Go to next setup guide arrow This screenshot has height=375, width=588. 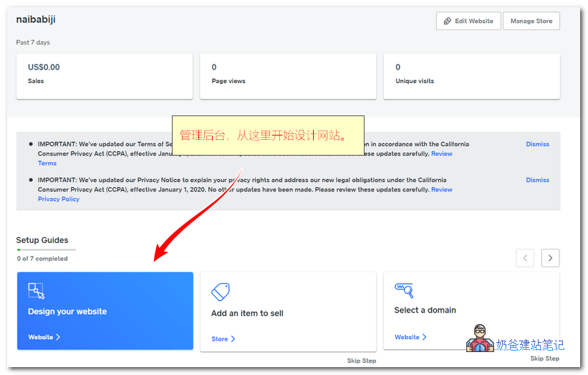click(550, 257)
